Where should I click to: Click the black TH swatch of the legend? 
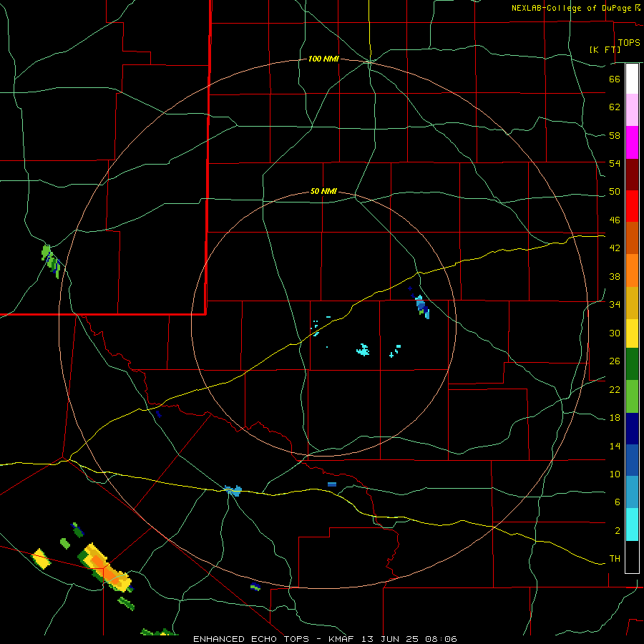pos(632,557)
